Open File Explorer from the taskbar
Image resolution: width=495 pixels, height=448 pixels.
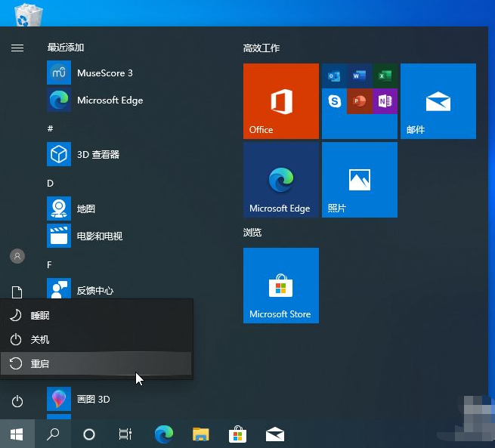pos(200,434)
